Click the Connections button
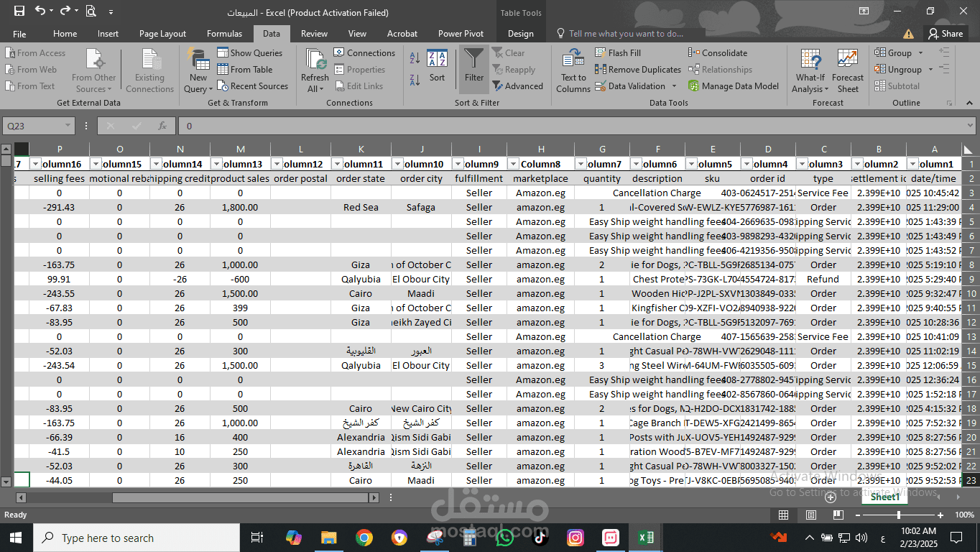This screenshot has height=552, width=980. (364, 53)
